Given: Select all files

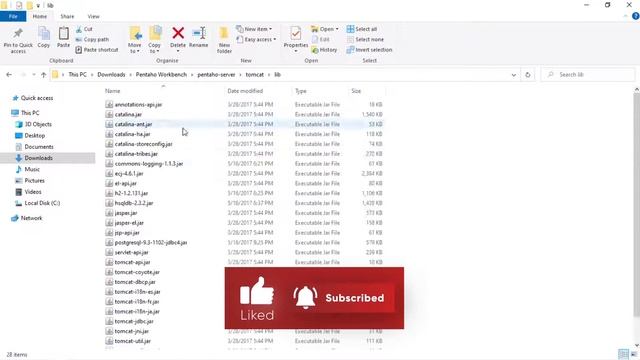Looking at the screenshot, I should pos(362,29).
